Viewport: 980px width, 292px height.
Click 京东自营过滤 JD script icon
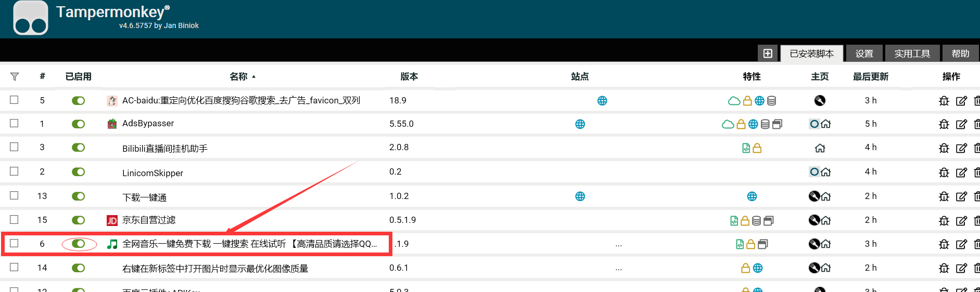pos(112,220)
